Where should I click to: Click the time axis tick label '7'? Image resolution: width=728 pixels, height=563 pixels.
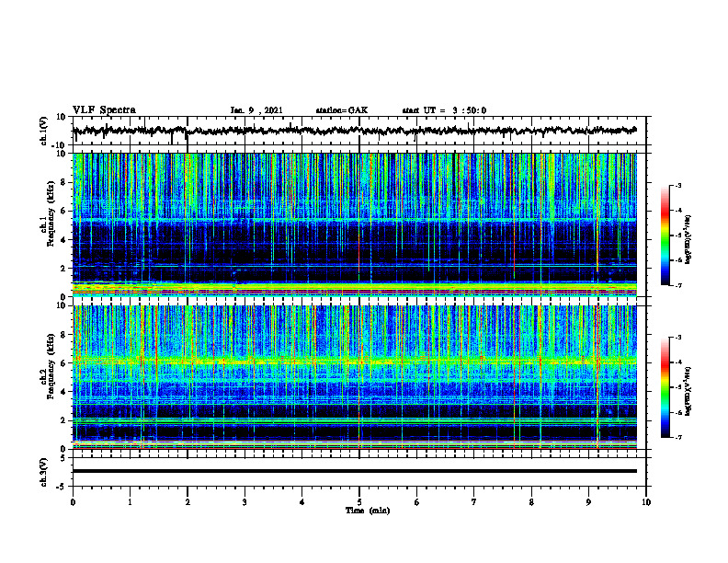[474, 502]
